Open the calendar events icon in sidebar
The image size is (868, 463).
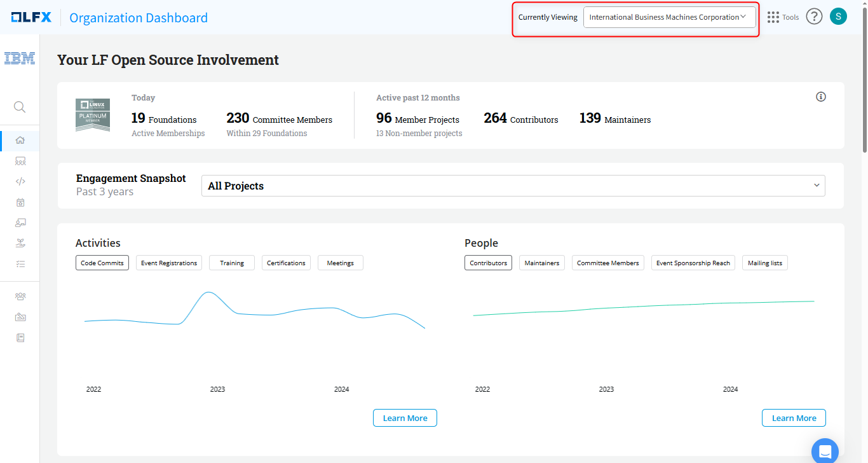pos(20,202)
